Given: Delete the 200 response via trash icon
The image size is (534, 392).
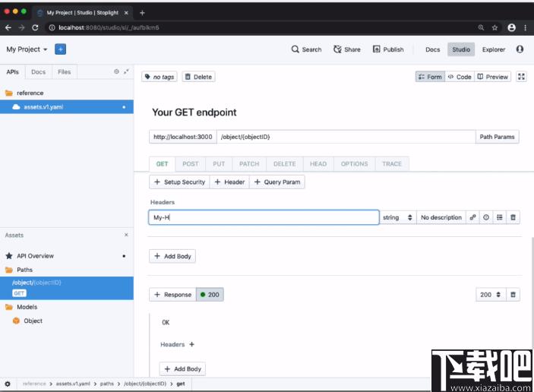Looking at the screenshot, I should 513,295.
